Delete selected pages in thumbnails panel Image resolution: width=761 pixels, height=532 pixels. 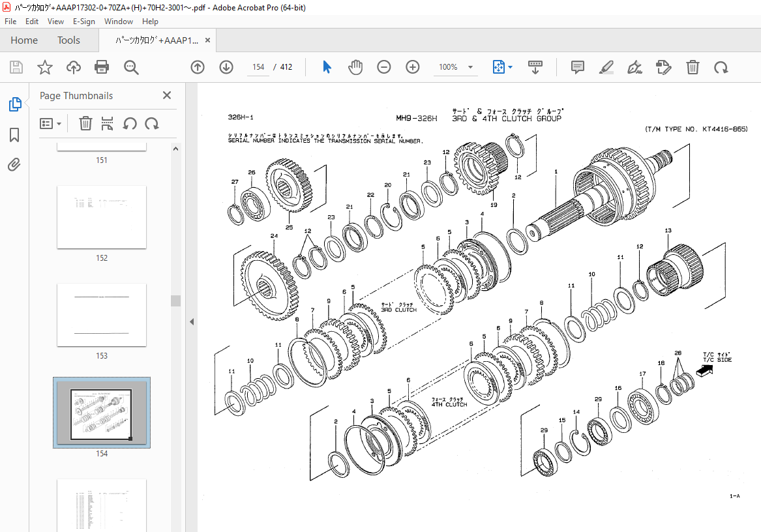(85, 124)
